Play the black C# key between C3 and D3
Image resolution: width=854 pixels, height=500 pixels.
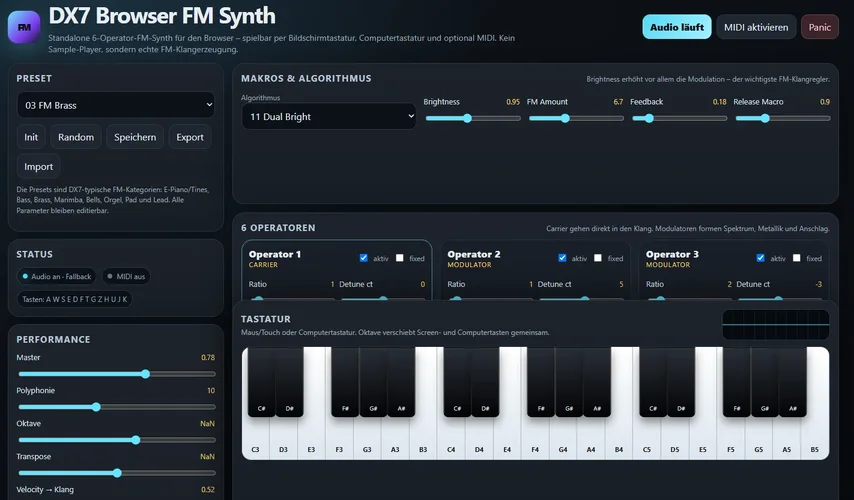(x=261, y=382)
